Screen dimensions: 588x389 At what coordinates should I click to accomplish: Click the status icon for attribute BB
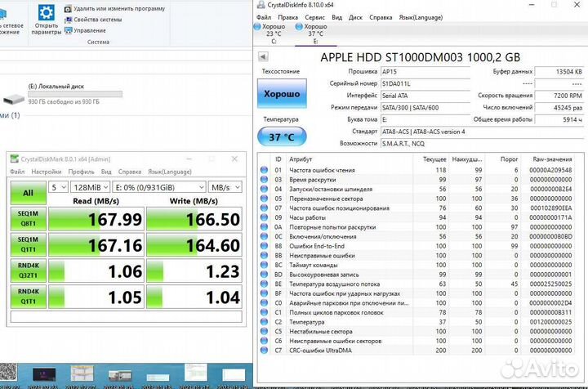[264, 256]
